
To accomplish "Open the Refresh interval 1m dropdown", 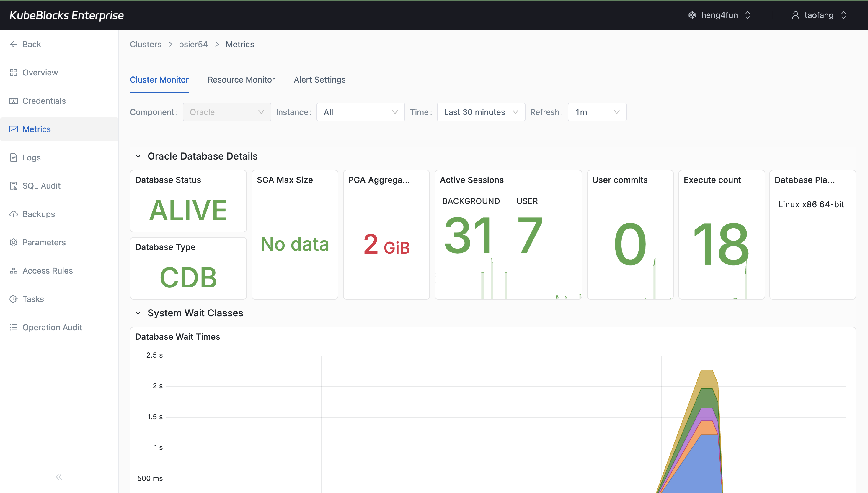I will pyautogui.click(x=596, y=112).
